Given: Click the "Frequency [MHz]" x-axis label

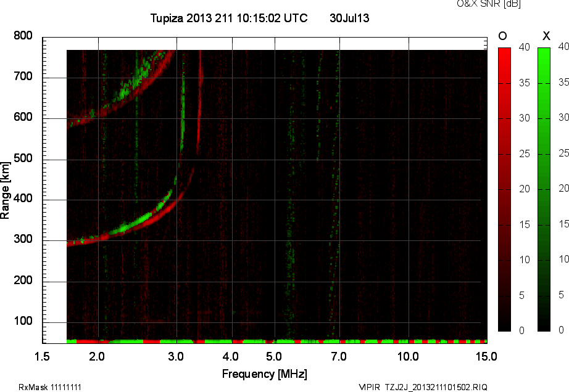Looking at the screenshot, I should [264, 374].
